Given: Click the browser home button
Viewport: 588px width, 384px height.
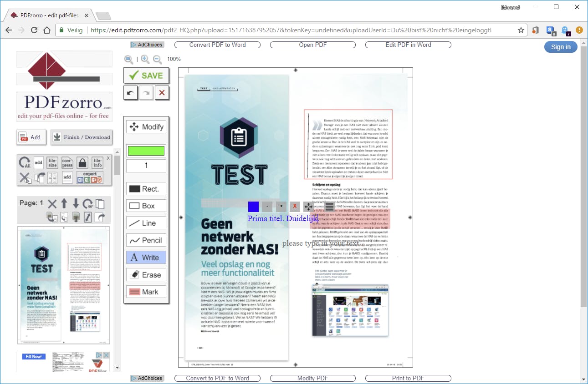Looking at the screenshot, I should 46,30.
